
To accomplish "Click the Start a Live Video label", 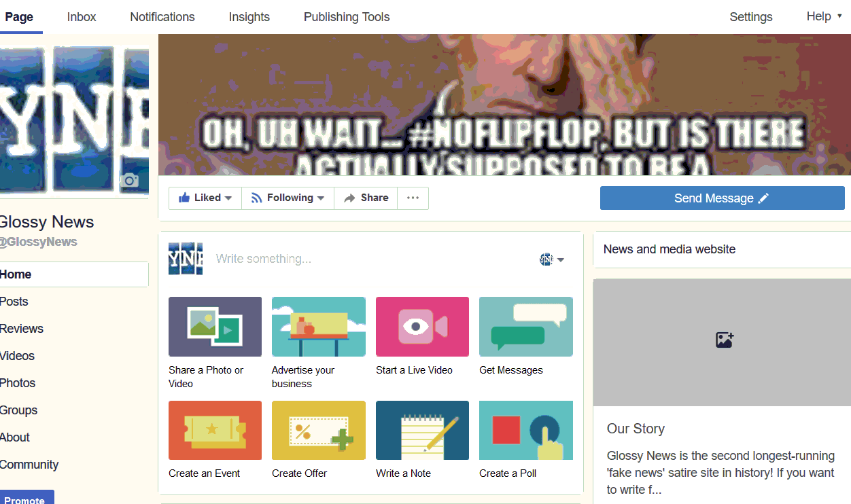I will pos(414,370).
